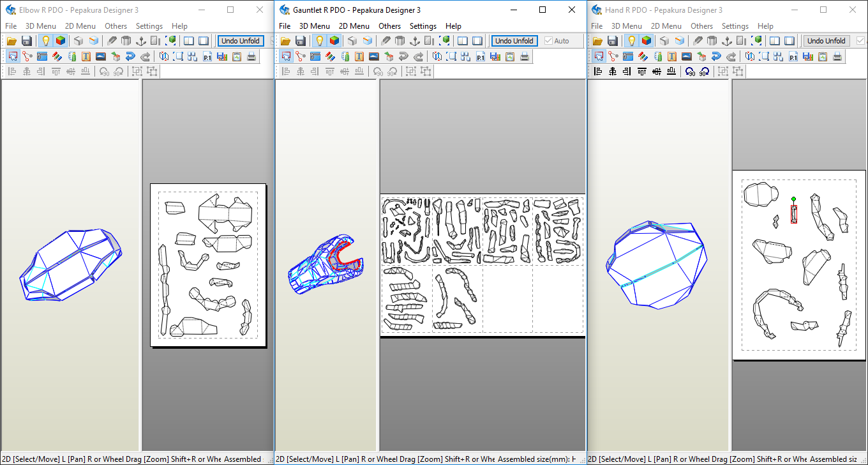
Task: Click the align top icon in Hand window
Action: click(642, 72)
